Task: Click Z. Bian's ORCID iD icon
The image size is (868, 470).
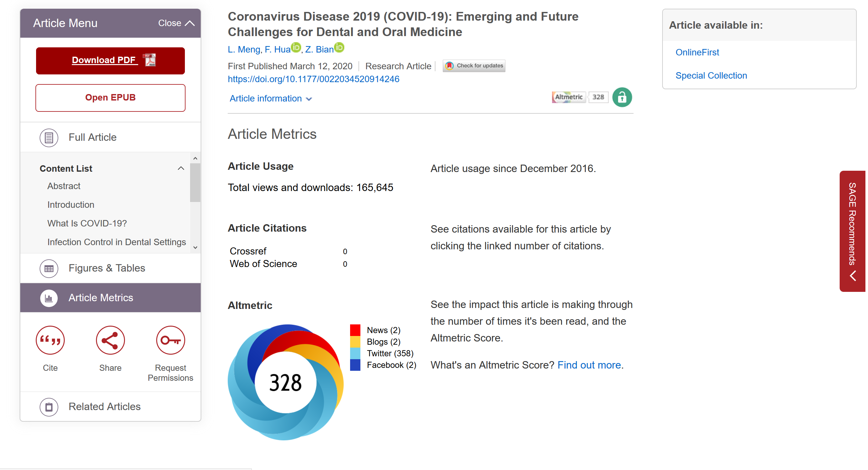Action: tap(339, 47)
